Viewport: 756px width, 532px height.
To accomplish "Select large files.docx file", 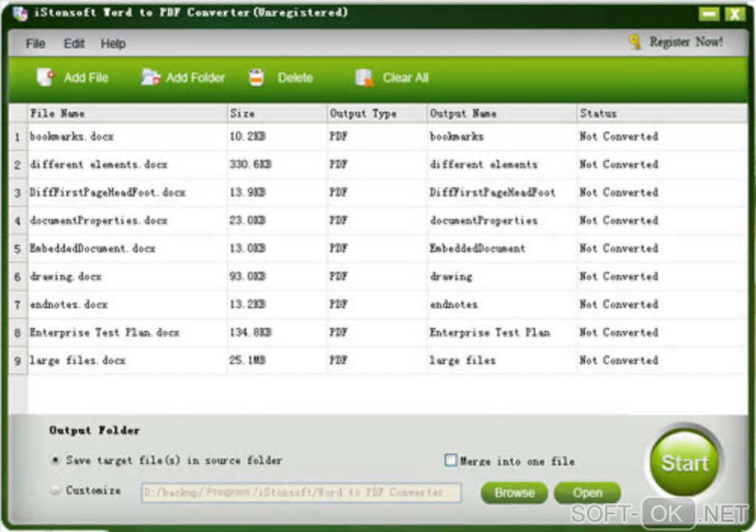I will [x=77, y=360].
